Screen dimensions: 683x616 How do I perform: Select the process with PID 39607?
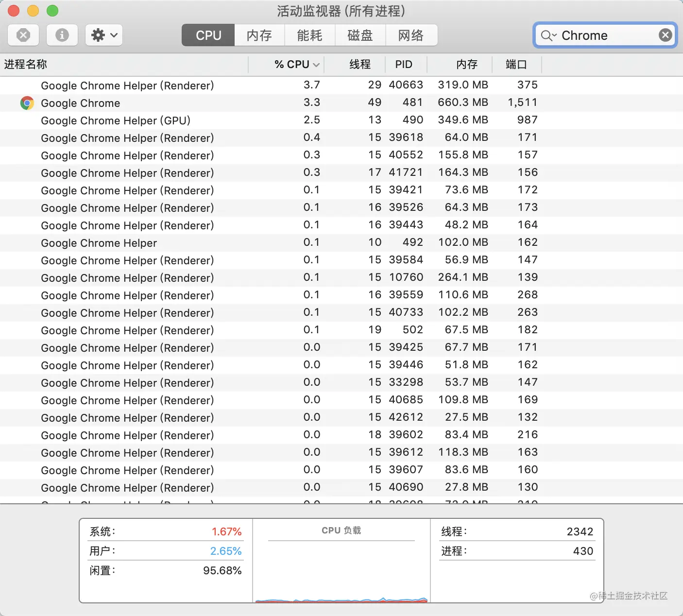[x=341, y=470]
